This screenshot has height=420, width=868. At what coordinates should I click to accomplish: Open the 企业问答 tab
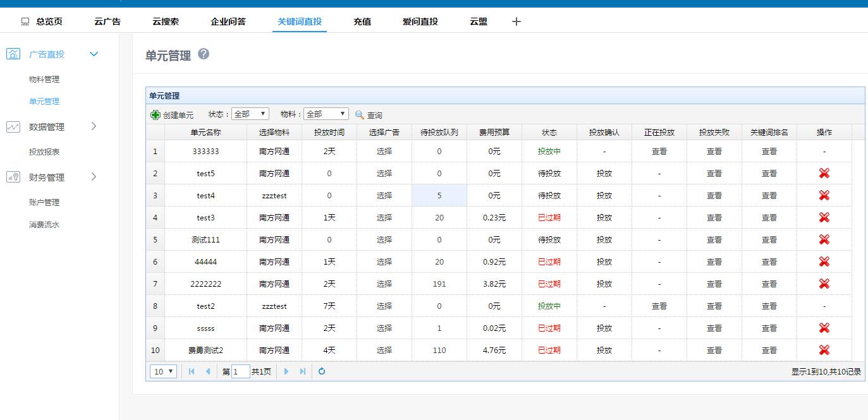coord(228,21)
